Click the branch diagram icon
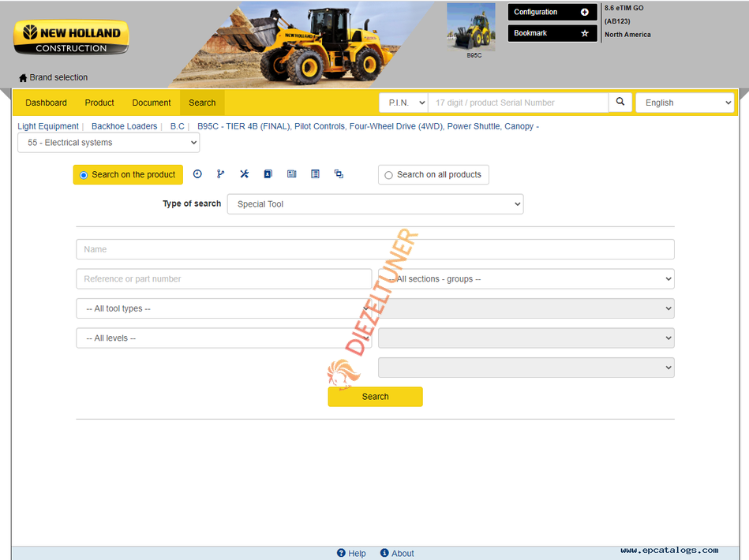 click(220, 174)
